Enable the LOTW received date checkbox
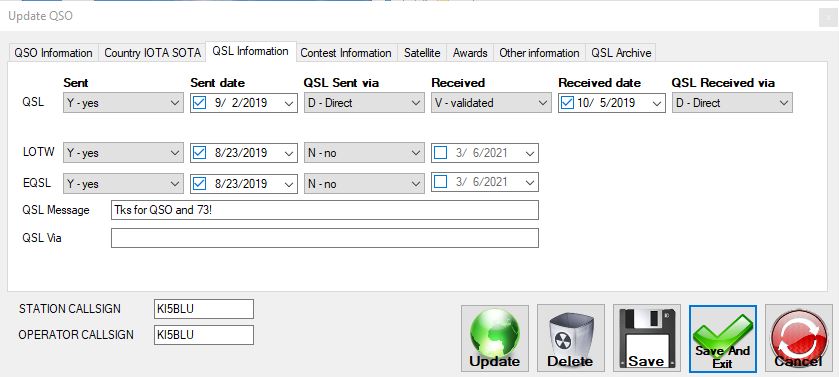839x377 pixels. (x=440, y=153)
